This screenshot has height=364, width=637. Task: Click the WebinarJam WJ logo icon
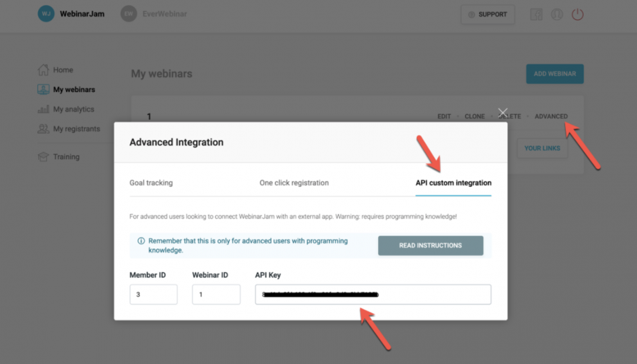pyautogui.click(x=46, y=14)
